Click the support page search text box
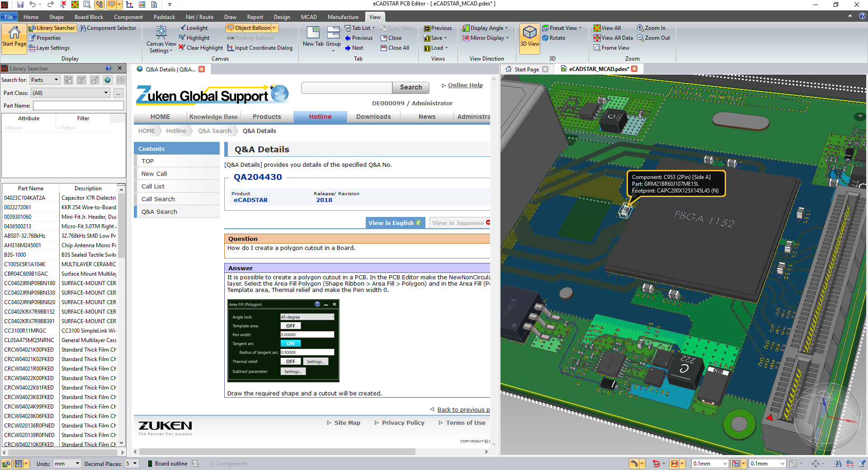868x470 pixels. click(x=346, y=87)
